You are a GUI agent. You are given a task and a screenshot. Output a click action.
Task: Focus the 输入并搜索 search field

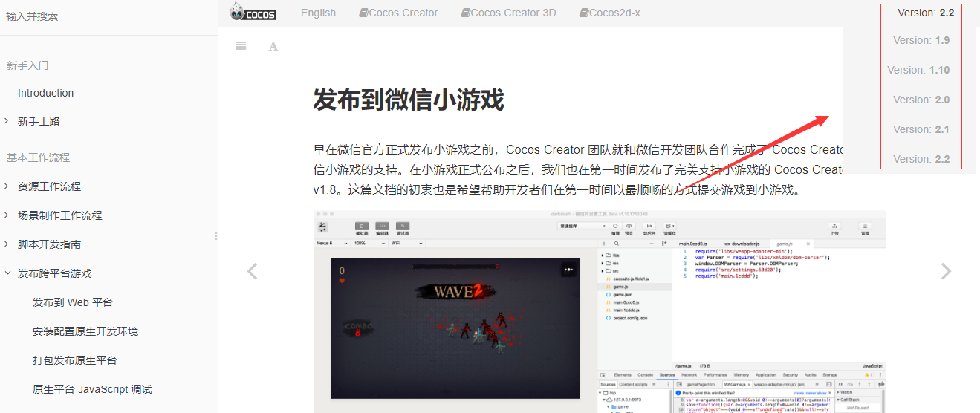coord(108,16)
